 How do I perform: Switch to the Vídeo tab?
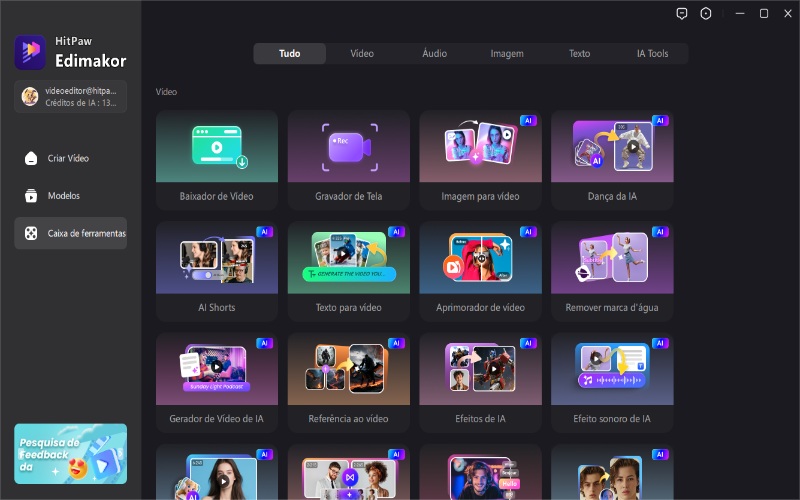[362, 53]
